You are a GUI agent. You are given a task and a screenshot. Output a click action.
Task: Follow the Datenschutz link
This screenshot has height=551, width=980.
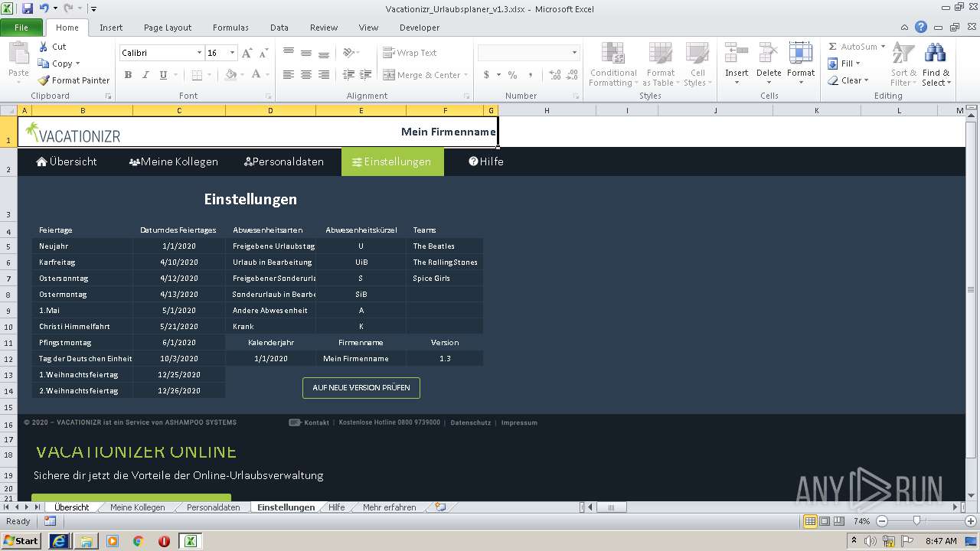471,422
